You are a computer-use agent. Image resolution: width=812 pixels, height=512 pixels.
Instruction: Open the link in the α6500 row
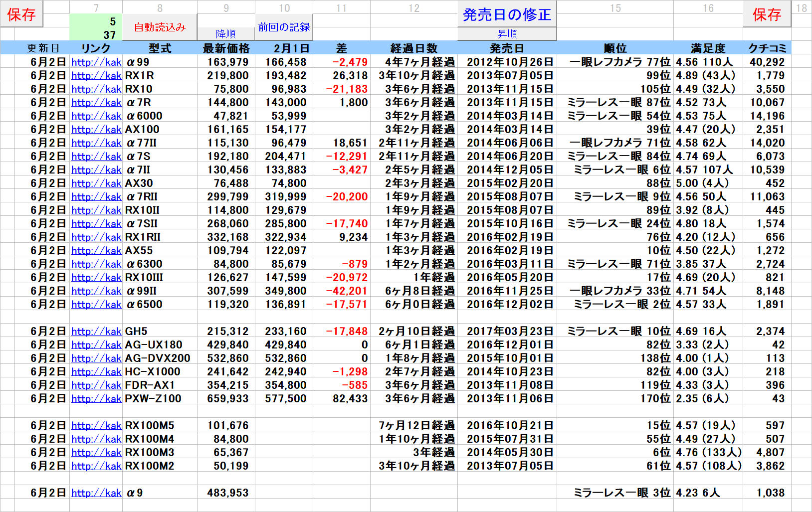(x=96, y=305)
